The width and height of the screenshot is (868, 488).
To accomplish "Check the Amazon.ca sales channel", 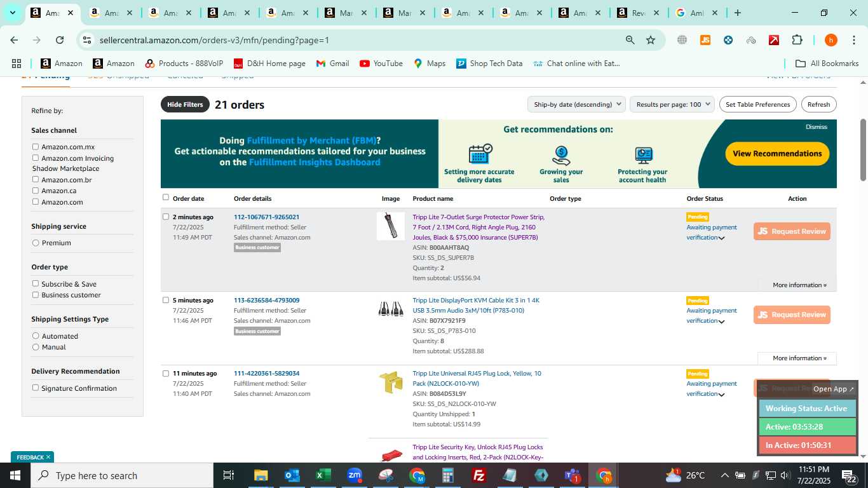I will coord(36,191).
